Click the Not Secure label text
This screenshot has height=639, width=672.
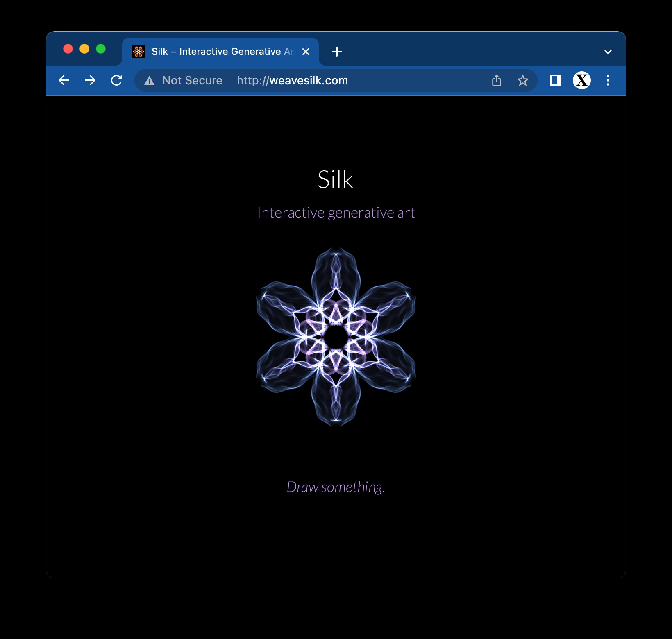click(x=192, y=80)
